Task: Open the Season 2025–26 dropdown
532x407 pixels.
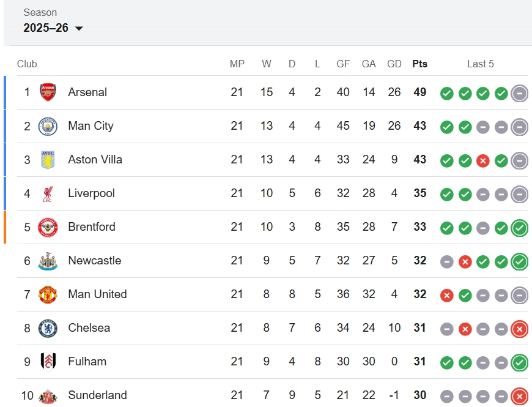Action: pyautogui.click(x=53, y=28)
